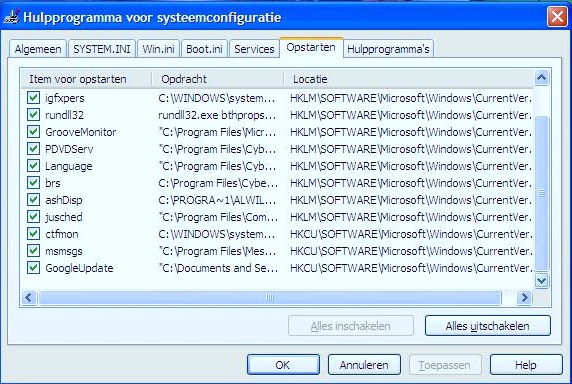Close the systeemconfiguratie dialog with X

click(x=557, y=17)
